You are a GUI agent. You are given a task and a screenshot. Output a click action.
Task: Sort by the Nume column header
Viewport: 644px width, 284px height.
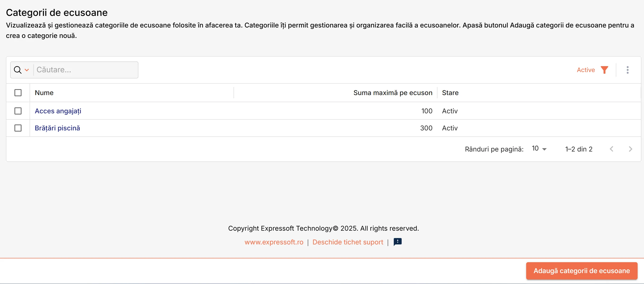[44, 93]
